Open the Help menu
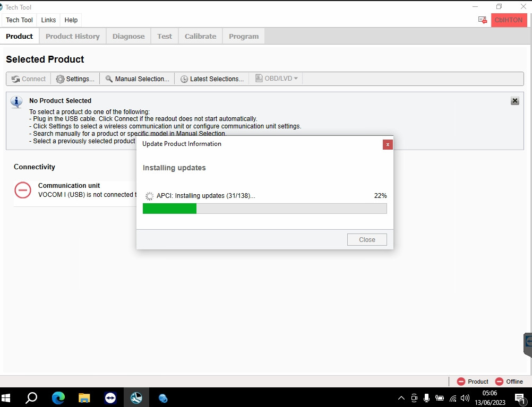Screen dimensions: 532x407 [x=71, y=20]
